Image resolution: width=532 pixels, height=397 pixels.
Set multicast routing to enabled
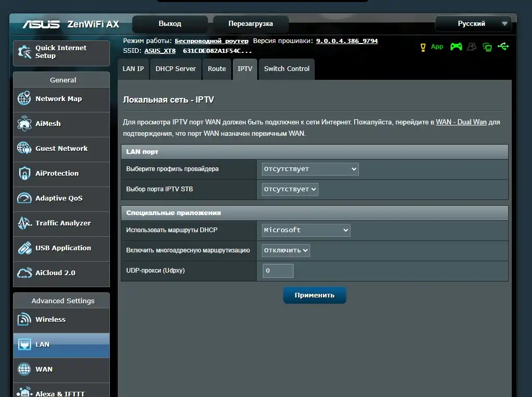[x=285, y=250]
